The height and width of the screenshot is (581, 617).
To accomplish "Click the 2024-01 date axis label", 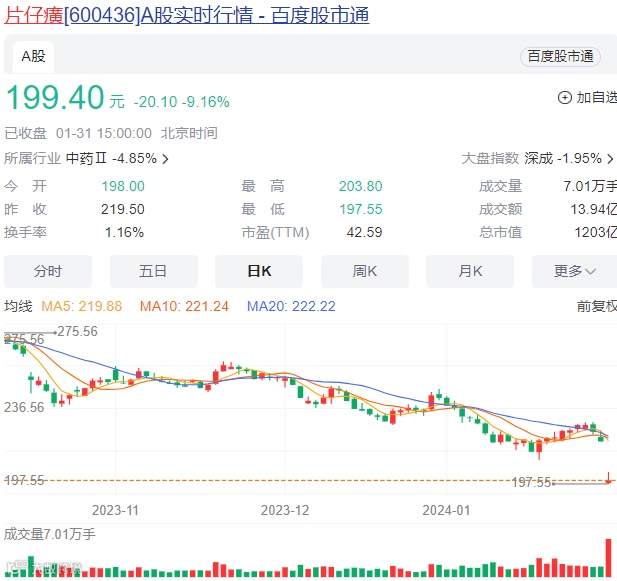I will coord(446,510).
